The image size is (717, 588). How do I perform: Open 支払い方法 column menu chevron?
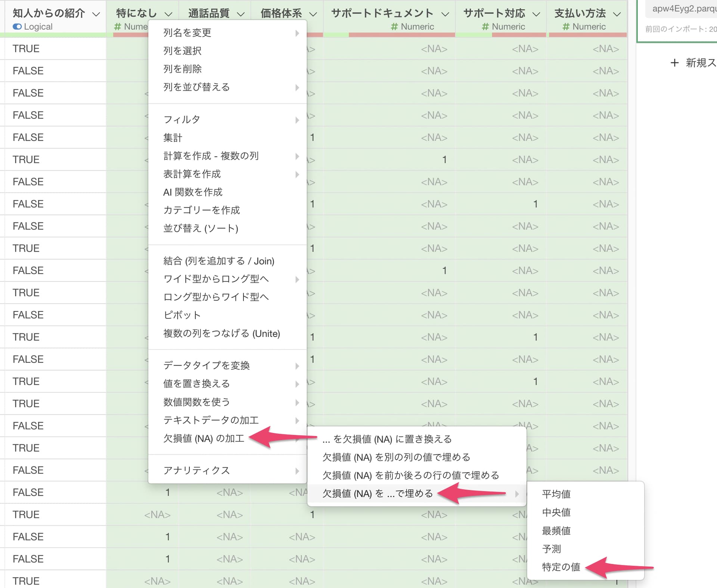617,14
